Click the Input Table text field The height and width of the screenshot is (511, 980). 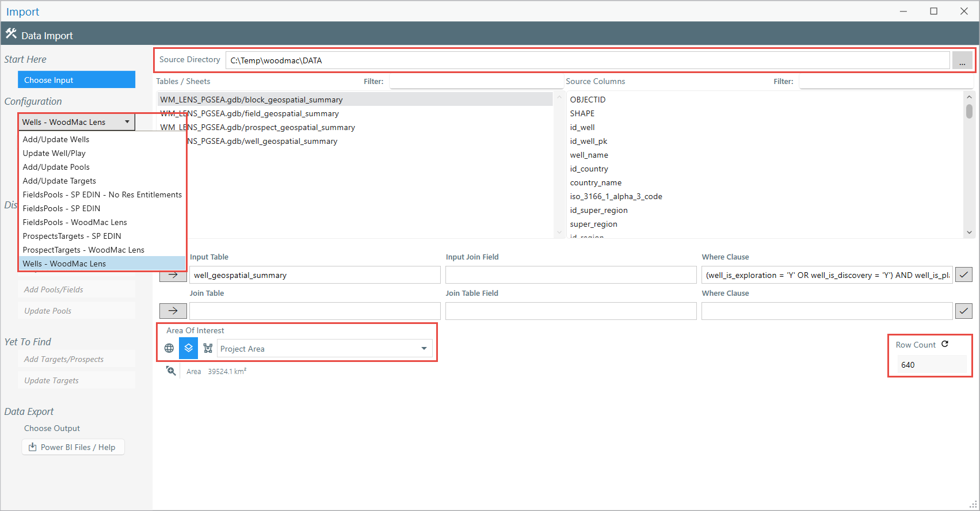click(x=315, y=275)
